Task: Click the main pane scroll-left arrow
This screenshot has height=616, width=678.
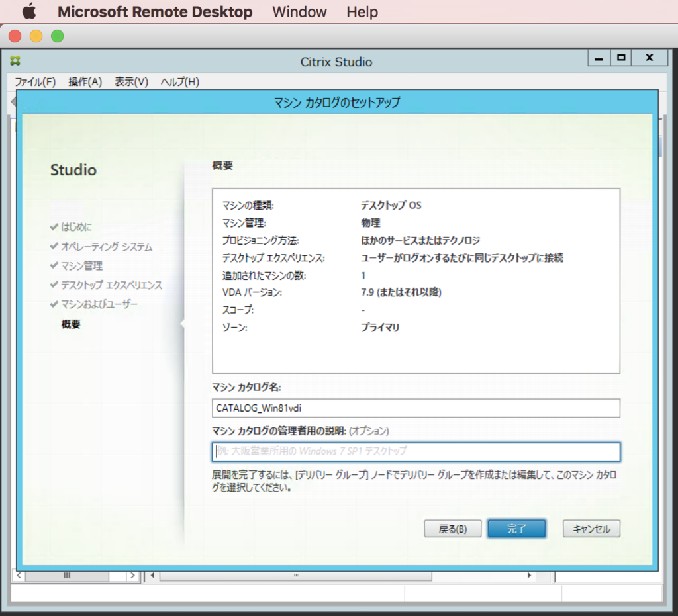Action: pos(152,576)
